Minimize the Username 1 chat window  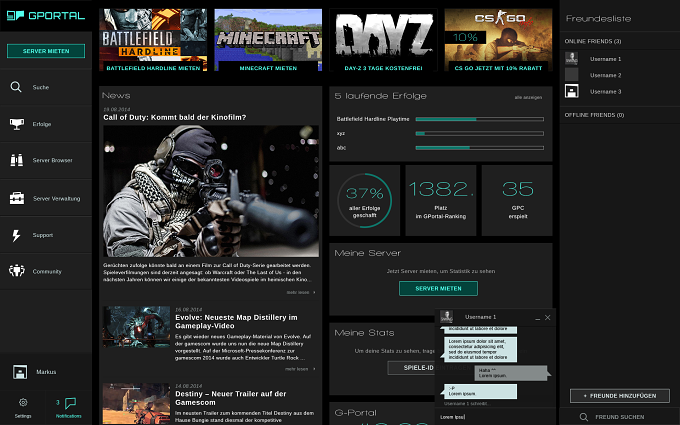tap(537, 318)
